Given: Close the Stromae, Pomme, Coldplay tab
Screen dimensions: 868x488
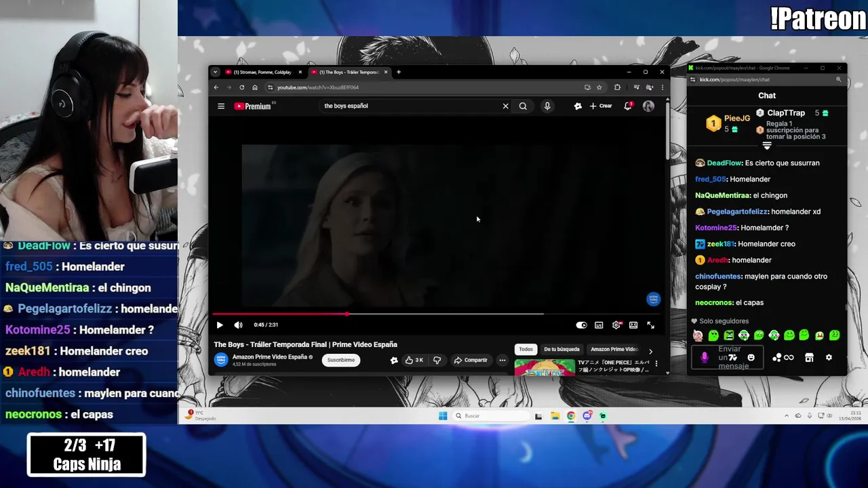Looking at the screenshot, I should pos(300,72).
